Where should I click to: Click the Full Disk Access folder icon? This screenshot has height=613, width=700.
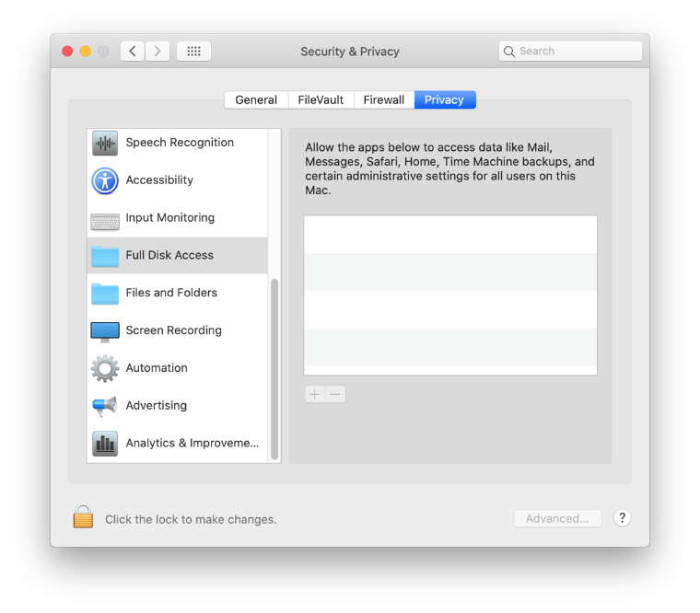[x=105, y=256]
